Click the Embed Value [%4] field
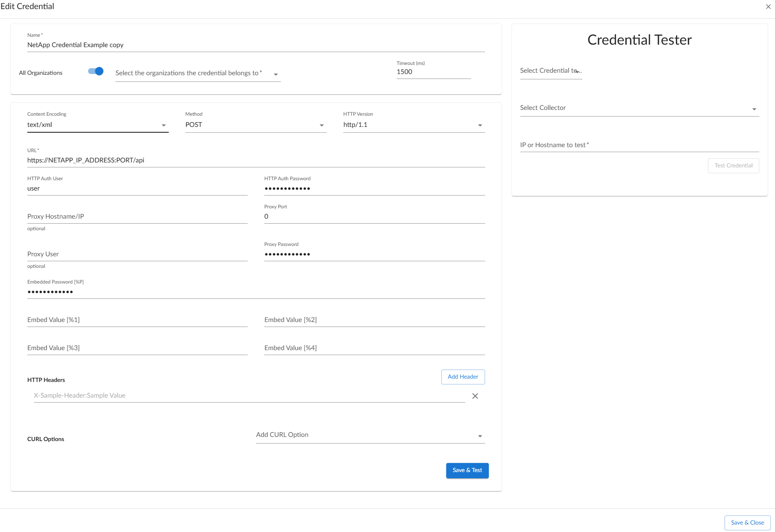775x532 pixels. click(x=374, y=348)
